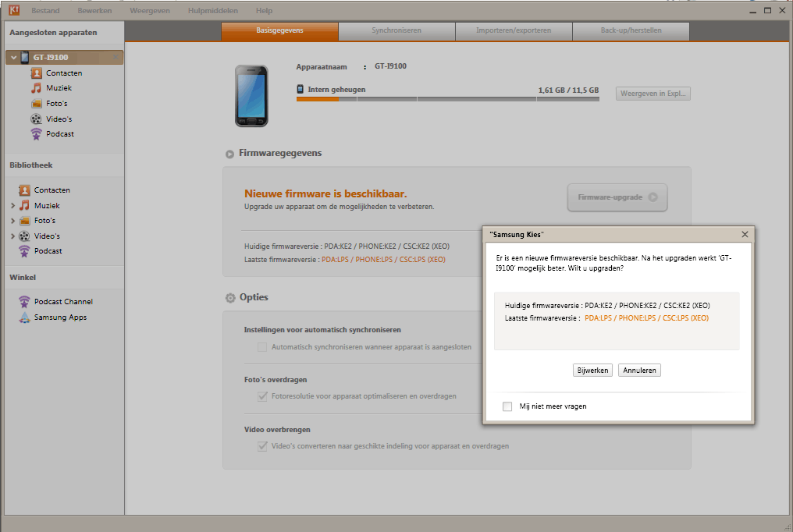
Task: Click the Winkel section header
Action: click(23, 278)
